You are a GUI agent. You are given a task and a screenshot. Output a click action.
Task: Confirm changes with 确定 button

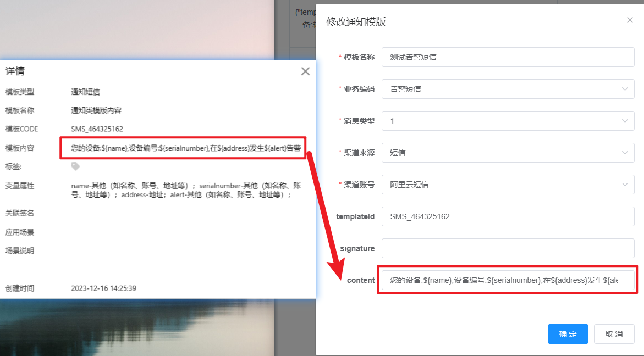tap(568, 334)
